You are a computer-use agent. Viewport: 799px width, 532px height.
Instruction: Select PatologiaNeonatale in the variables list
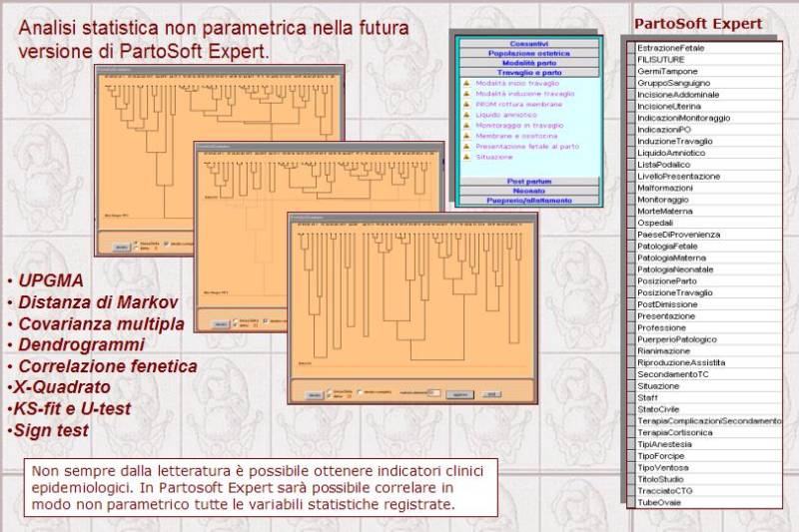[709, 269]
